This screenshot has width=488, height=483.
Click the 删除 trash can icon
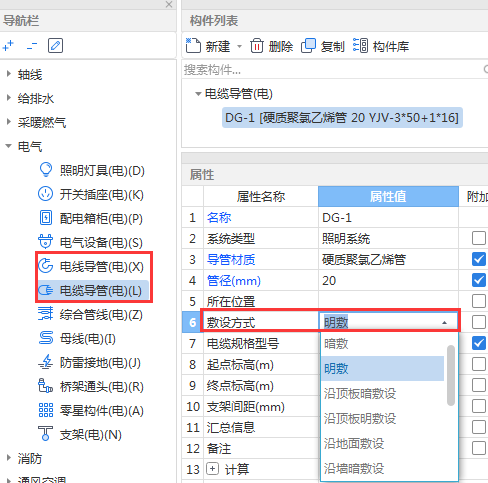[x=257, y=46]
